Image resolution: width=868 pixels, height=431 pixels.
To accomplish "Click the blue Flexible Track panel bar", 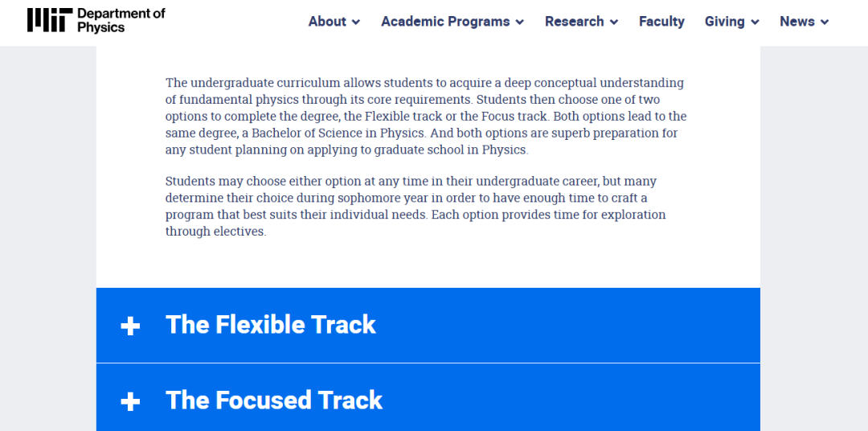I will pos(428,325).
